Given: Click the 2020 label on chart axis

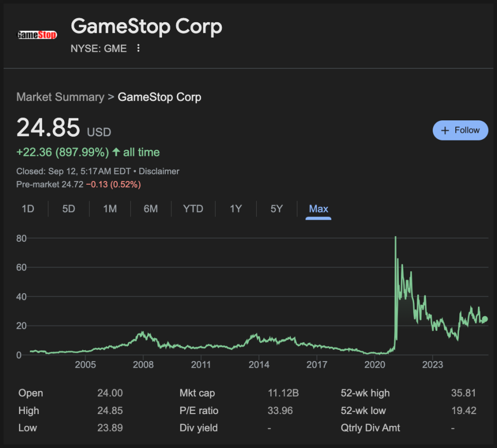Looking at the screenshot, I should click(x=375, y=365).
